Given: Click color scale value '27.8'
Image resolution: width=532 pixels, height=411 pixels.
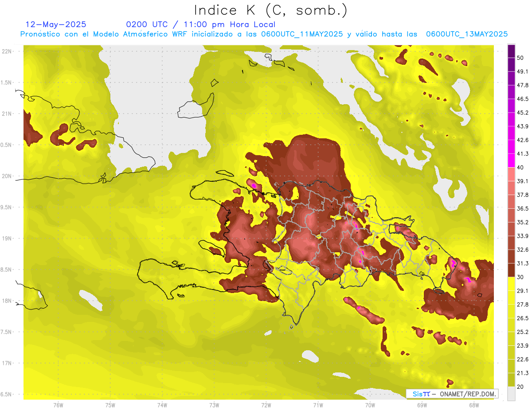Looking at the screenshot, I should pyautogui.click(x=523, y=305).
